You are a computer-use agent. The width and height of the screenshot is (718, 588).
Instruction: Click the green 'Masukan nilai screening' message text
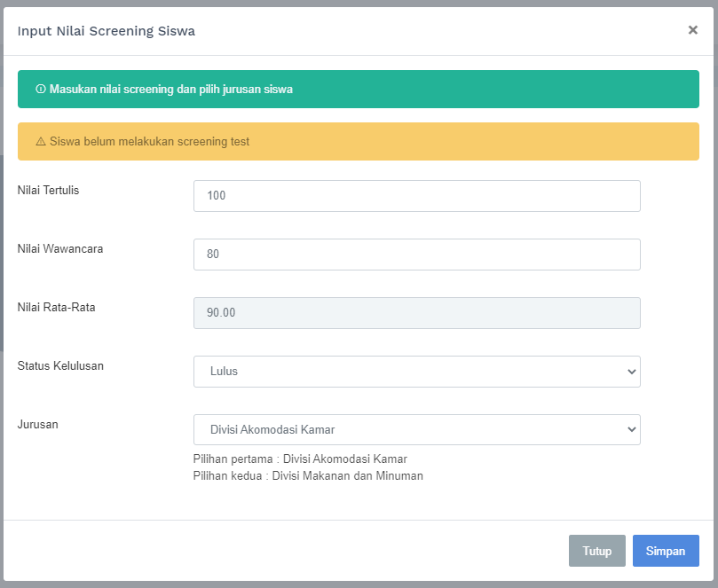[x=171, y=90]
